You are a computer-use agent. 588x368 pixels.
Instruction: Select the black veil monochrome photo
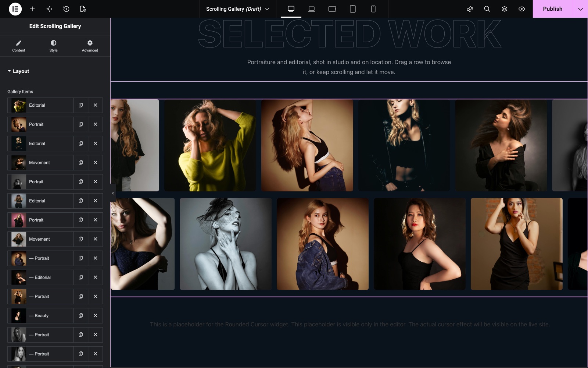click(226, 244)
